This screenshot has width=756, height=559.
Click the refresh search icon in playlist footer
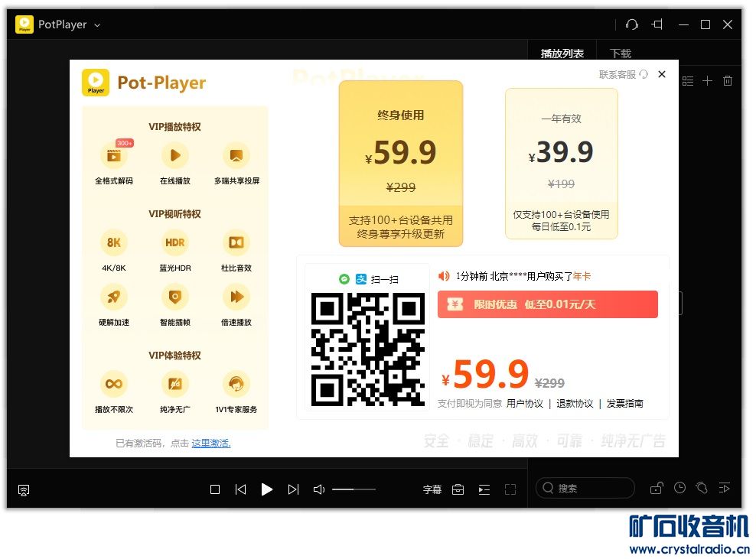[x=702, y=488]
